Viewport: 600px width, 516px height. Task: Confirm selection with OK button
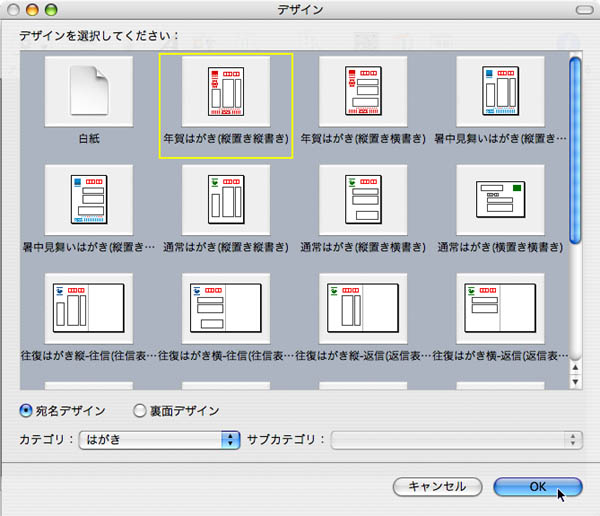[x=538, y=487]
